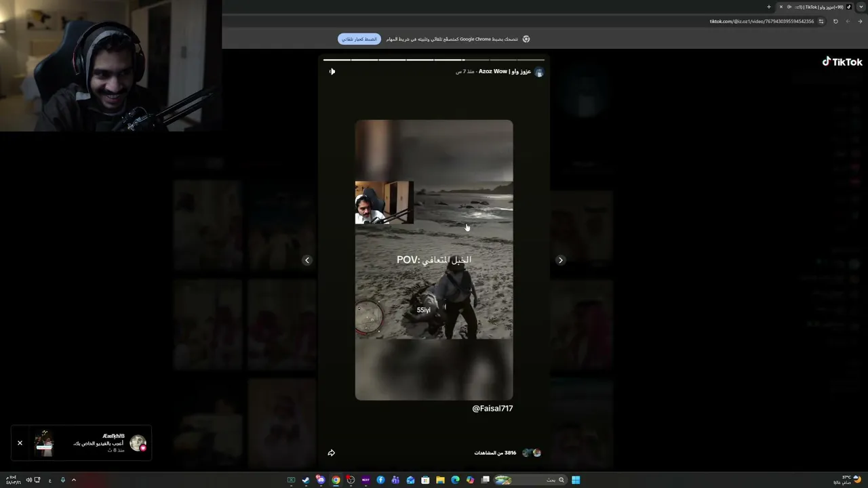Open the Windows Start menu
The height and width of the screenshot is (488, 868).
click(576, 480)
